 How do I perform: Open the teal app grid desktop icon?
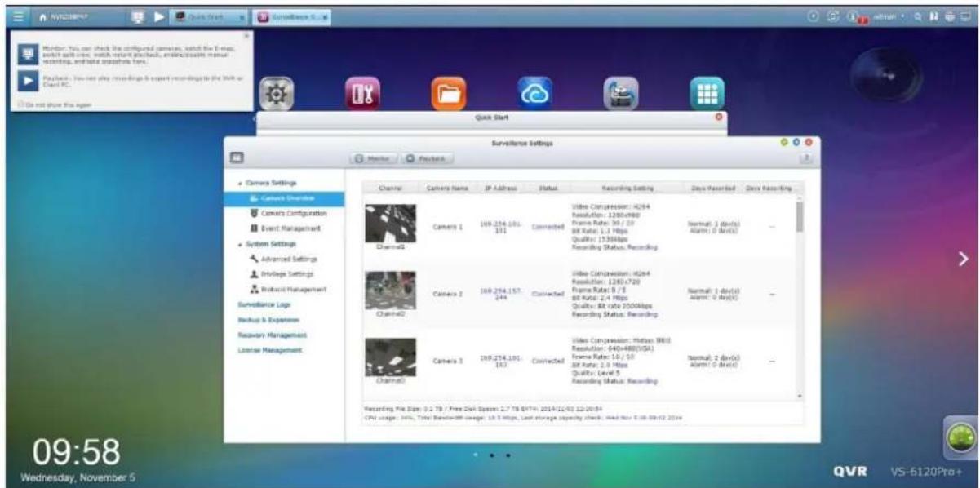tap(707, 94)
